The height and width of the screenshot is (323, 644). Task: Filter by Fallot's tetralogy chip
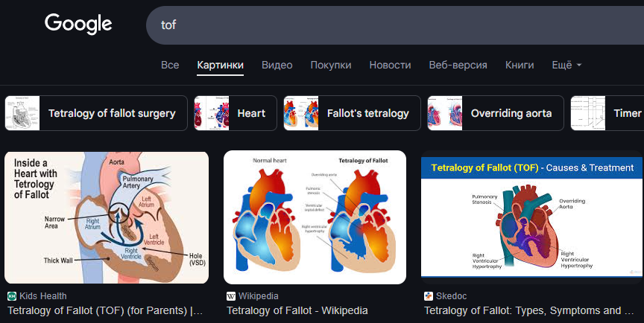[x=350, y=113]
